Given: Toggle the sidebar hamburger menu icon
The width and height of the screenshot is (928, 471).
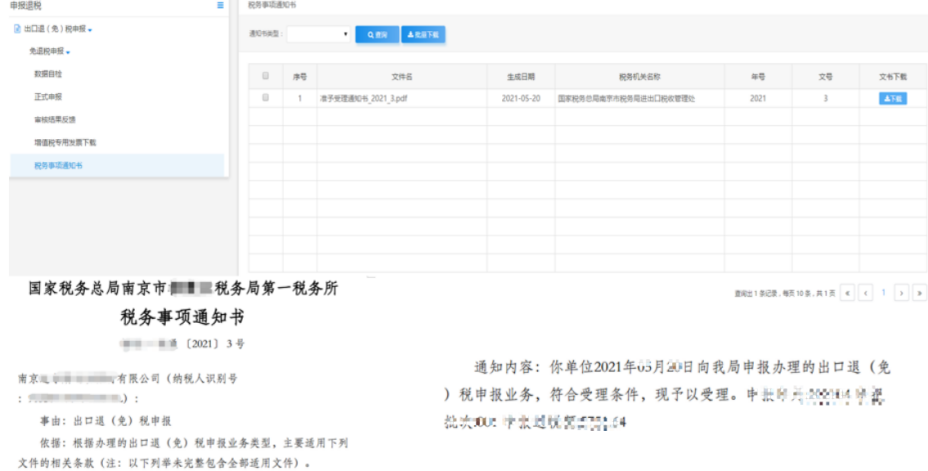Looking at the screenshot, I should [x=220, y=5].
